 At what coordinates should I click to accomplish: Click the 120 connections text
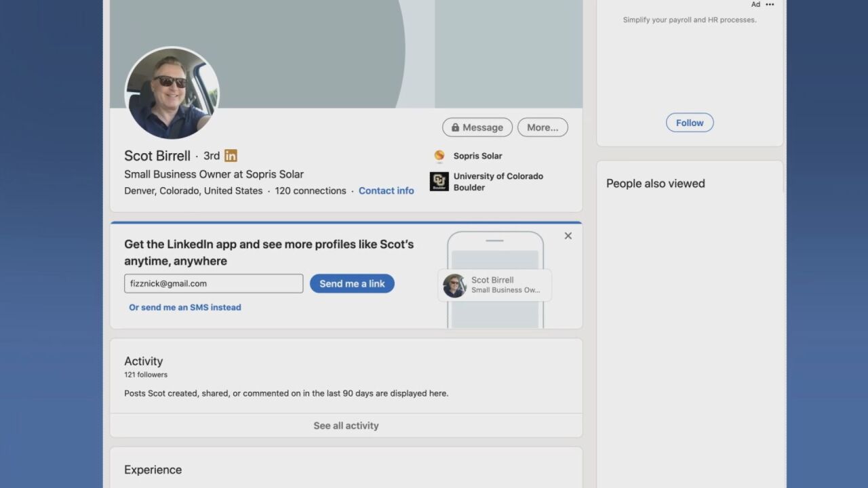pyautogui.click(x=311, y=190)
